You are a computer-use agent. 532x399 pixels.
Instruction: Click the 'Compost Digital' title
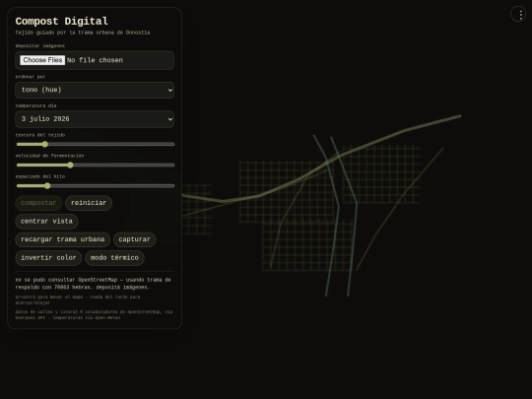(62, 21)
